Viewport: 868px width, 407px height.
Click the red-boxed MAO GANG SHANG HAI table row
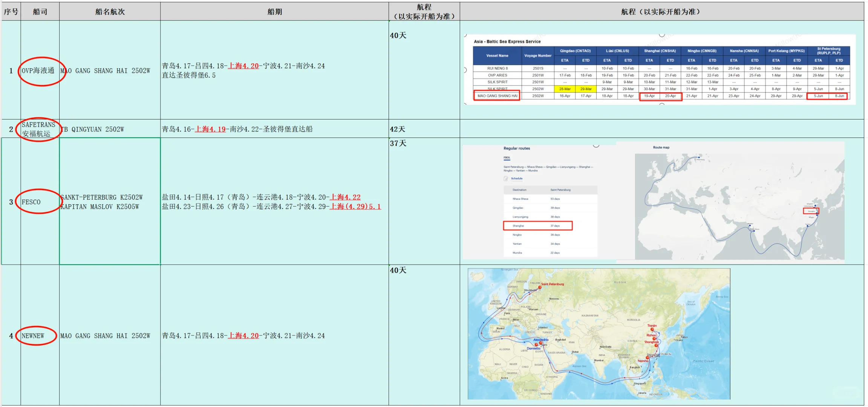[x=497, y=96]
